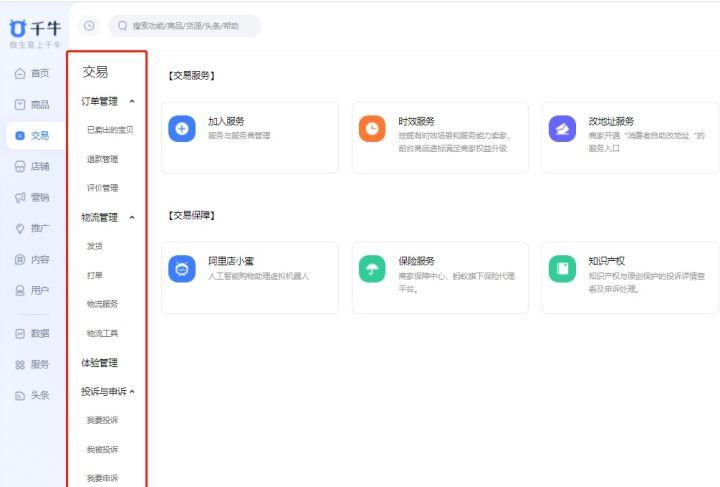Click the blue plus icon of 加入服务
Screen dimensions: 720x487
[x=182, y=129]
